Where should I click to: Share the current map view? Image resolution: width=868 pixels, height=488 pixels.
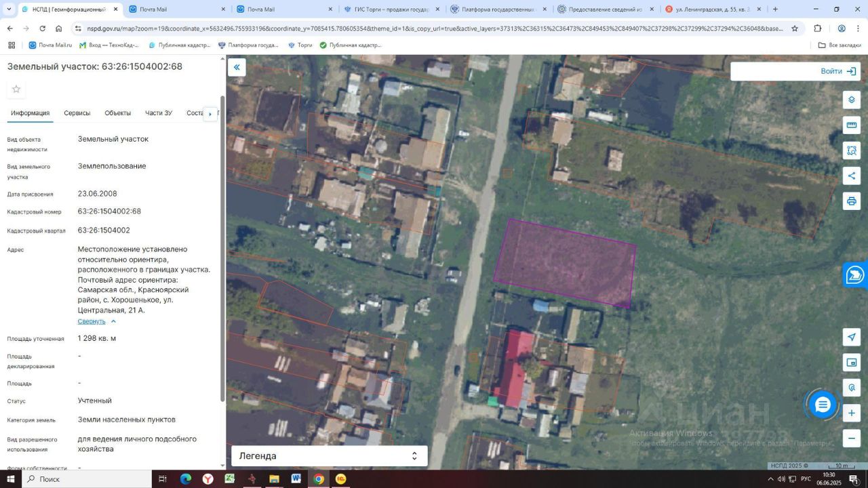click(x=852, y=176)
